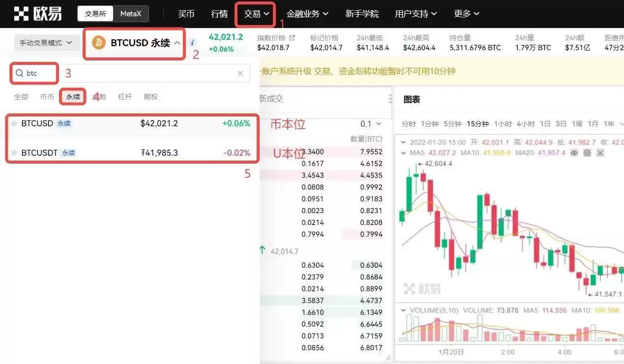
Task: Open the 交易 dropdown menu
Action: [255, 14]
